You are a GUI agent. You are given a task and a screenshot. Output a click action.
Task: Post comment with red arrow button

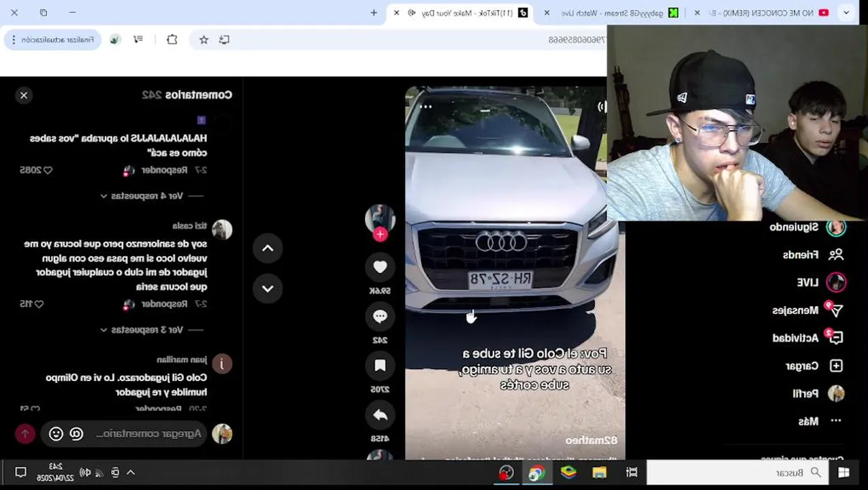point(25,434)
